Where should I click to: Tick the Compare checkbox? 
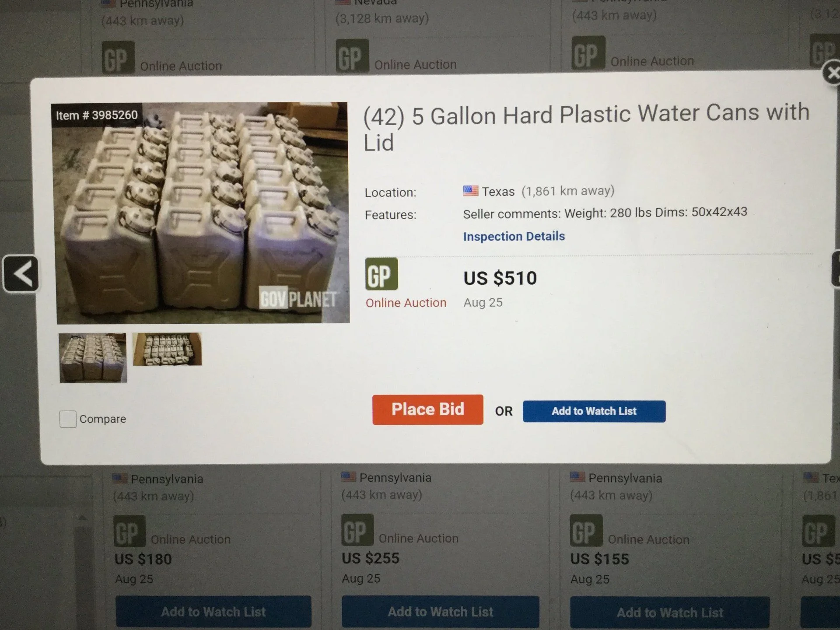click(68, 419)
